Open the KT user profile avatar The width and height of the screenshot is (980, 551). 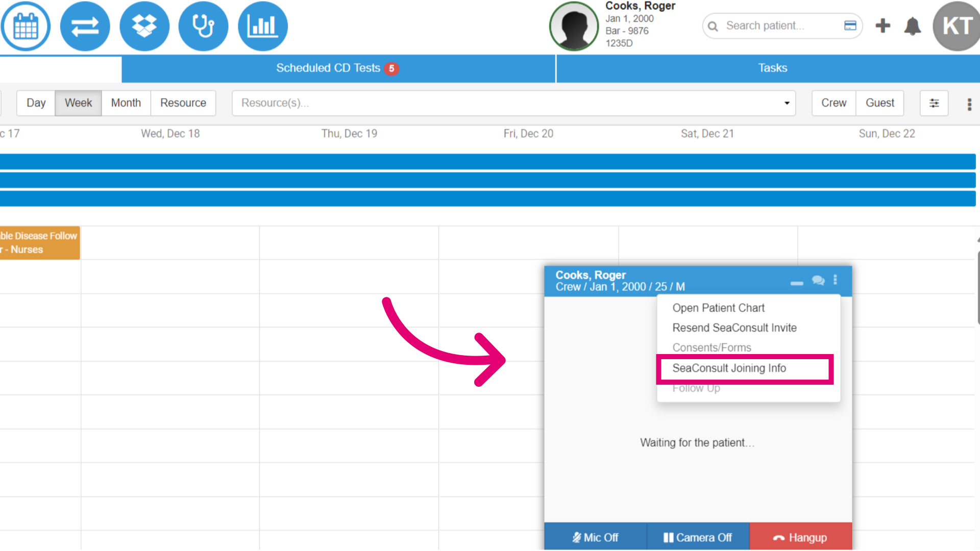tap(956, 26)
